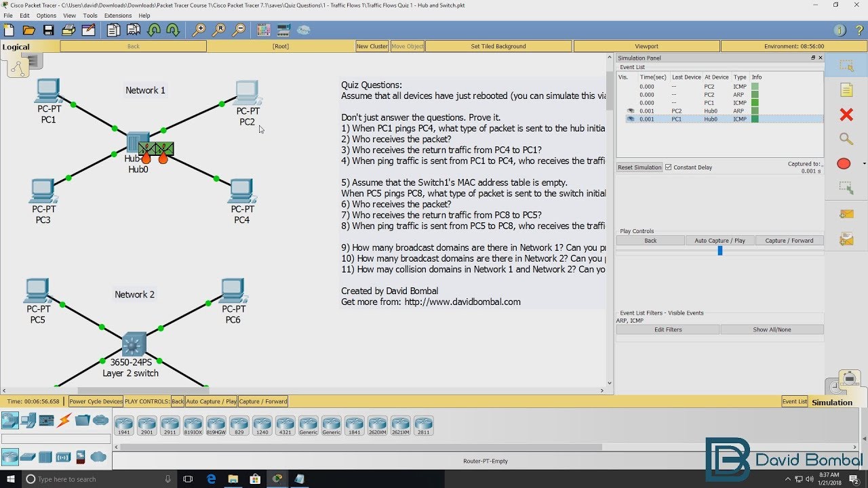The height and width of the screenshot is (488, 868).
Task: Open the File menu
Action: tap(8, 16)
